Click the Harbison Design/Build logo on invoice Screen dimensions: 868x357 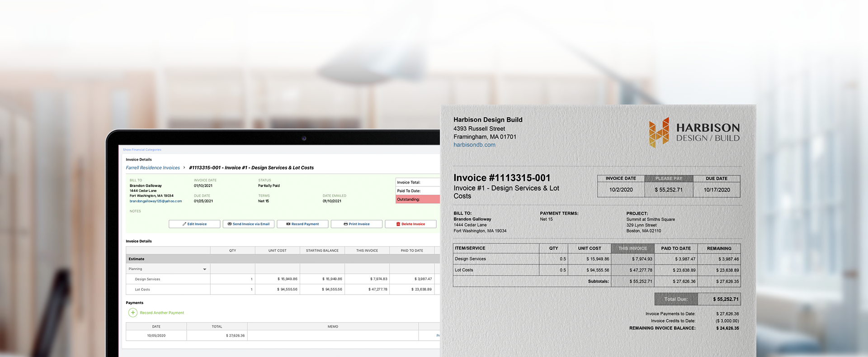coord(694,133)
